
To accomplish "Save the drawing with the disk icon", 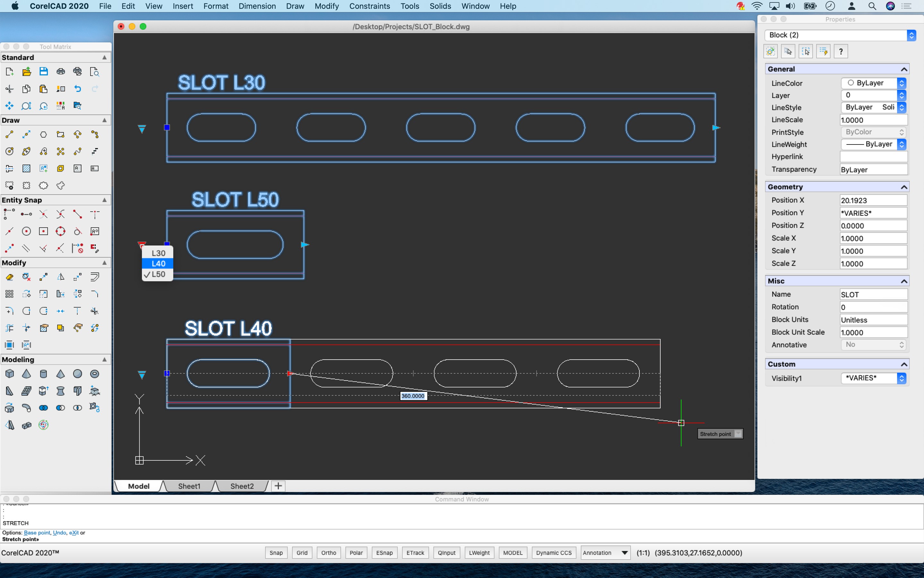I will 44,72.
